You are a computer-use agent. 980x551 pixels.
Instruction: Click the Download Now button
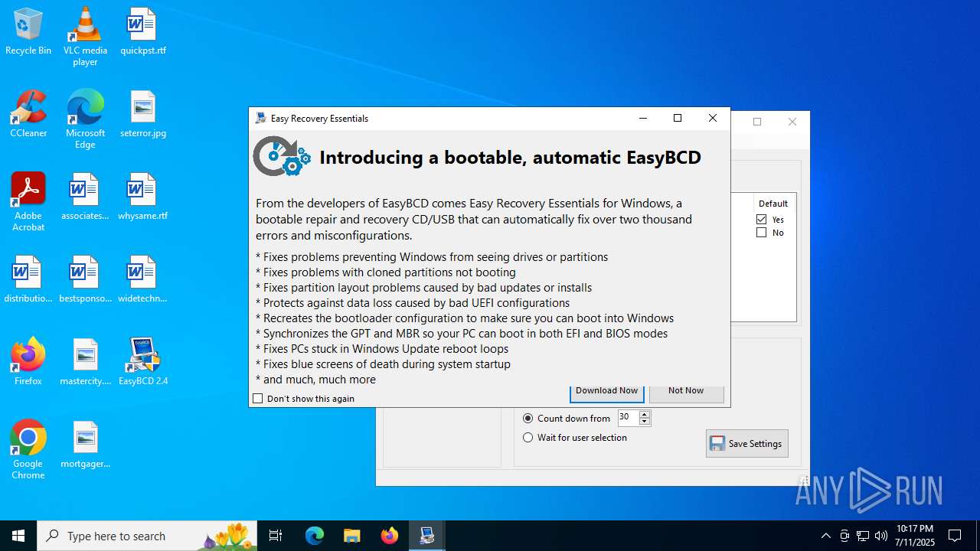(x=606, y=392)
